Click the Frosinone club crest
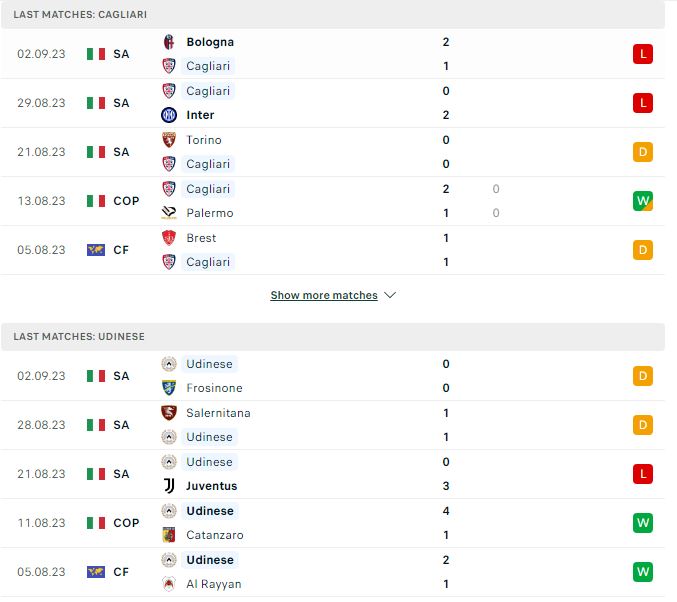Screen dimensions: 677x602 coord(169,388)
